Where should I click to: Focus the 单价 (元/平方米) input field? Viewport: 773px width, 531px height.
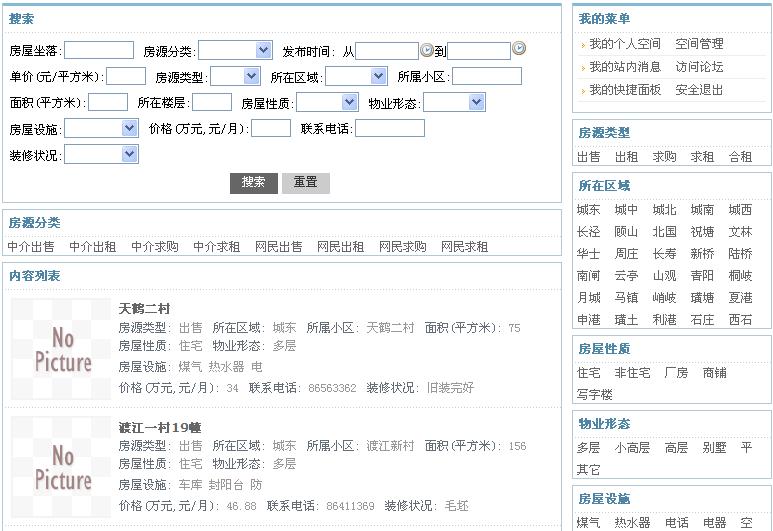click(x=126, y=76)
